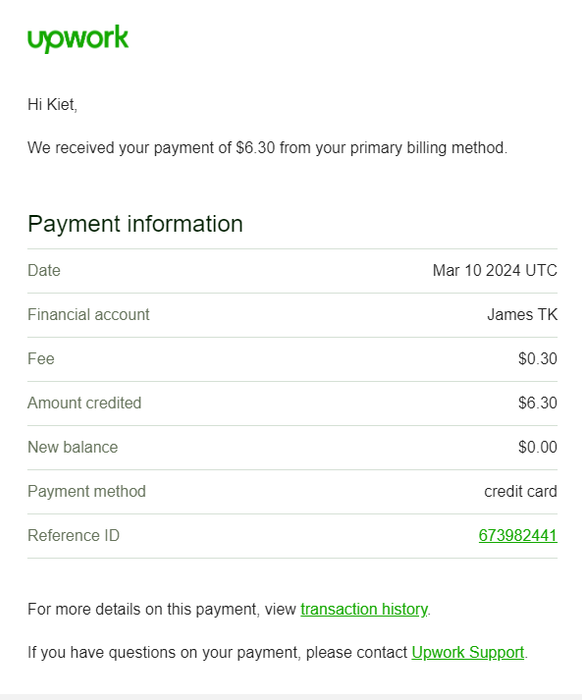
Task: Click the $0.30 fee amount
Action: coord(538,358)
